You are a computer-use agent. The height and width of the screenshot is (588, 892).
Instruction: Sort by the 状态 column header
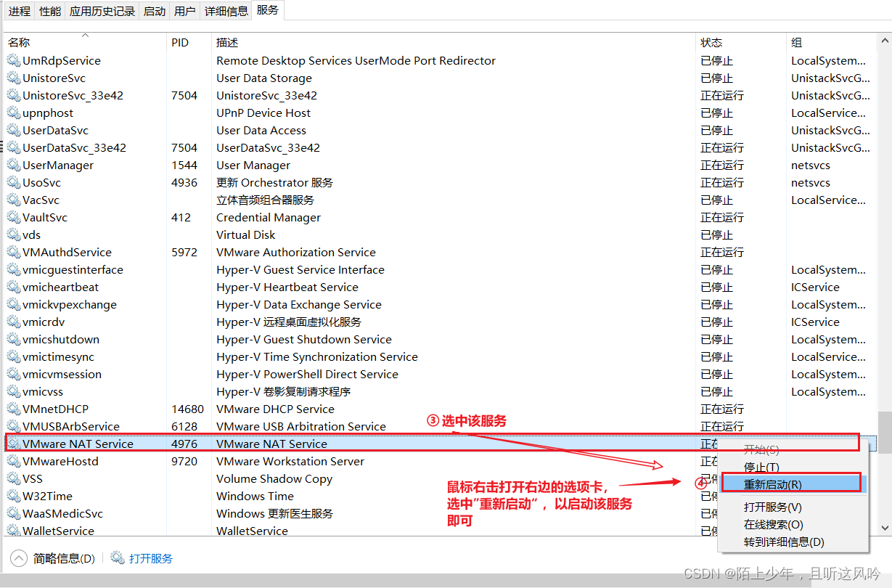(x=741, y=42)
